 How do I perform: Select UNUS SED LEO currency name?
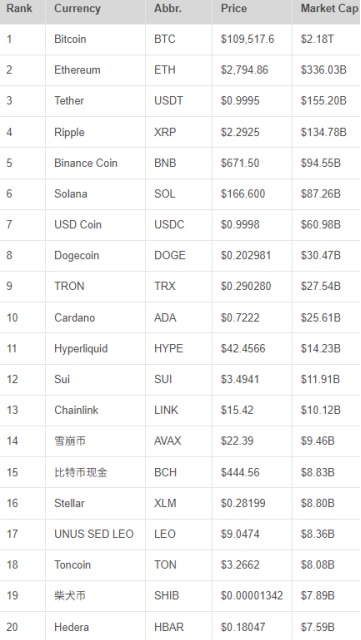(94, 534)
